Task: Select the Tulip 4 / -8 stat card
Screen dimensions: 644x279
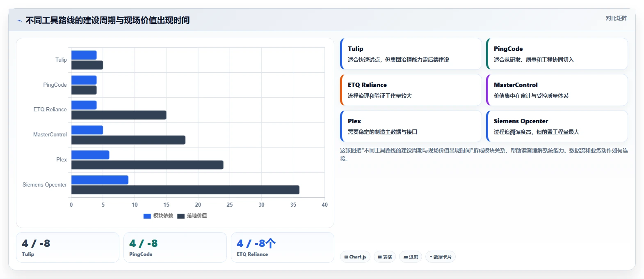Action: click(x=68, y=247)
